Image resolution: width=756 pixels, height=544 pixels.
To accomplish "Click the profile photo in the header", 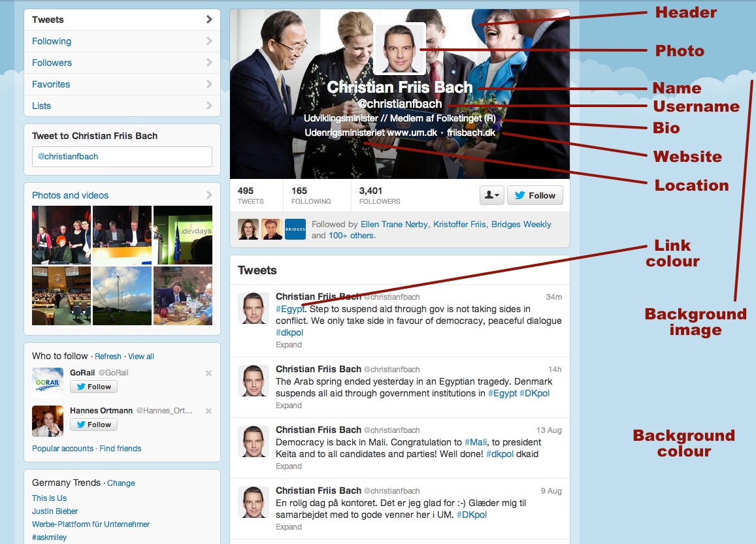I will [x=399, y=49].
